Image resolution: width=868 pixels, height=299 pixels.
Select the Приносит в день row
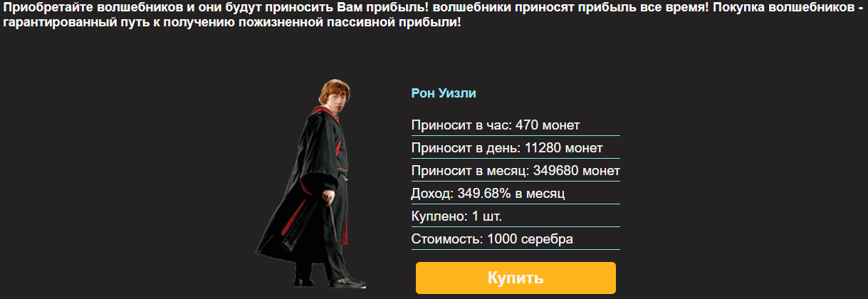pos(516,148)
